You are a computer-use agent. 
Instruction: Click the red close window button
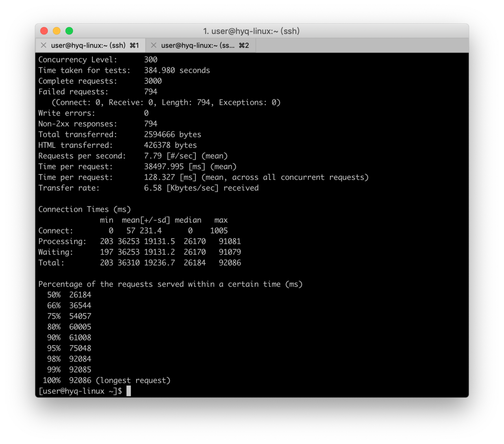click(x=44, y=31)
